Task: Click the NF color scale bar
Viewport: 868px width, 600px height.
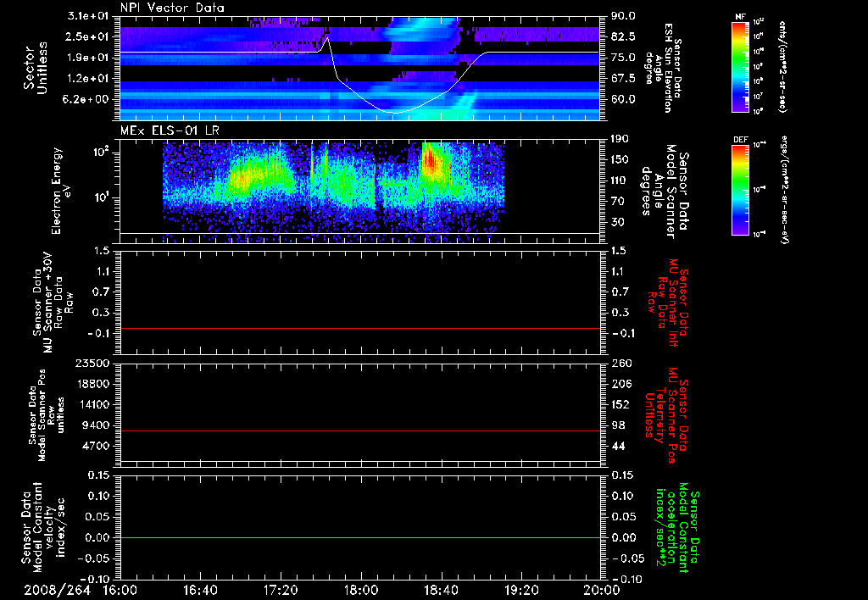Action: [x=740, y=67]
